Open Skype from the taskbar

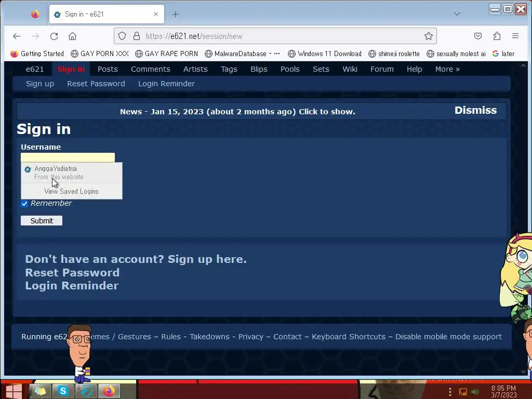[x=63, y=391]
